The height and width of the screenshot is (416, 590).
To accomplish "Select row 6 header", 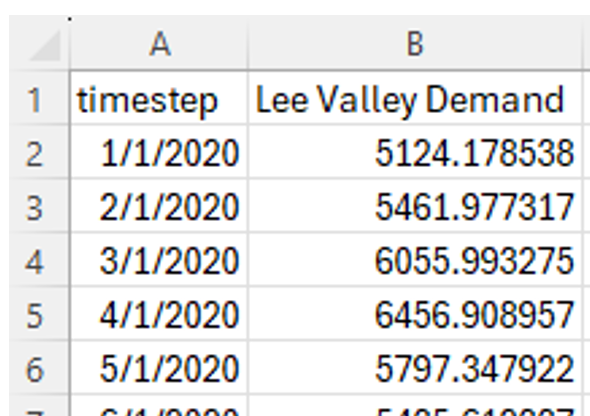I will (39, 367).
